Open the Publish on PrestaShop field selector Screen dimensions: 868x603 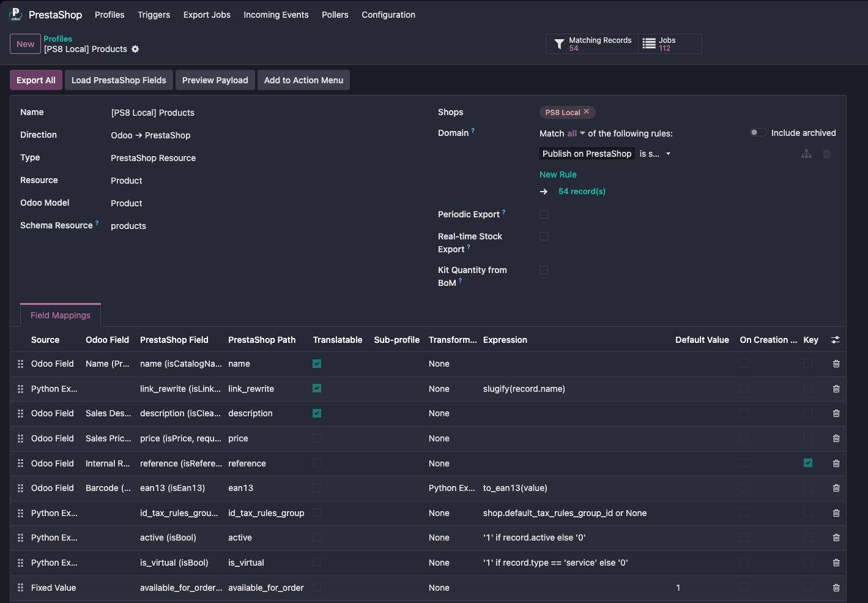587,154
